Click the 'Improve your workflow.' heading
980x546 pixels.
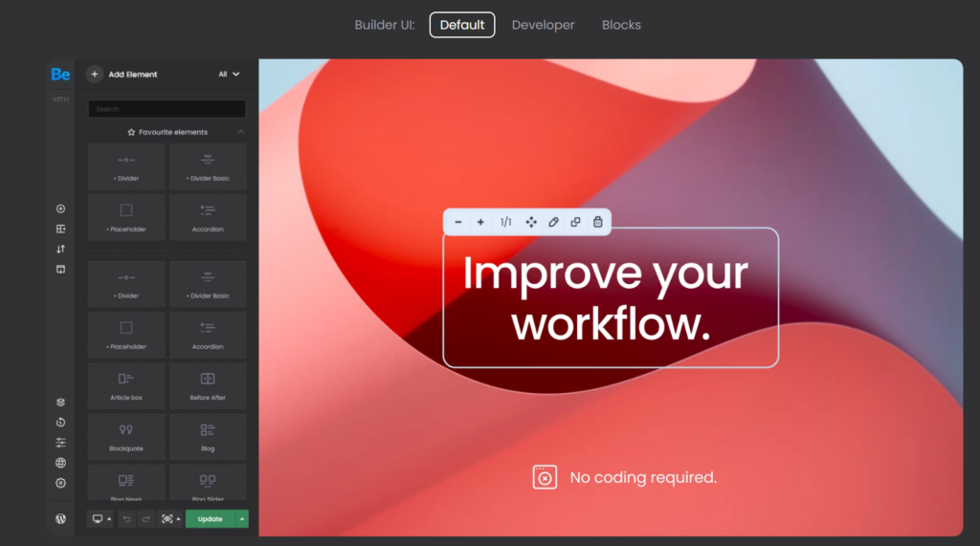606,298
